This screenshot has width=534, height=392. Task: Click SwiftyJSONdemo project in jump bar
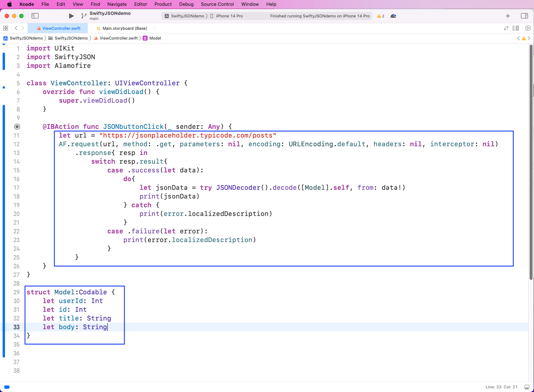click(x=23, y=38)
